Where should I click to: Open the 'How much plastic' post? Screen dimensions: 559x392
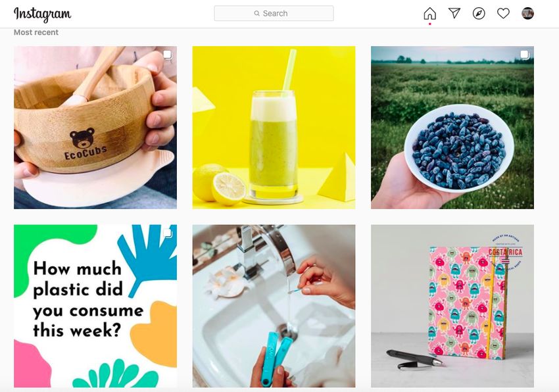95,306
